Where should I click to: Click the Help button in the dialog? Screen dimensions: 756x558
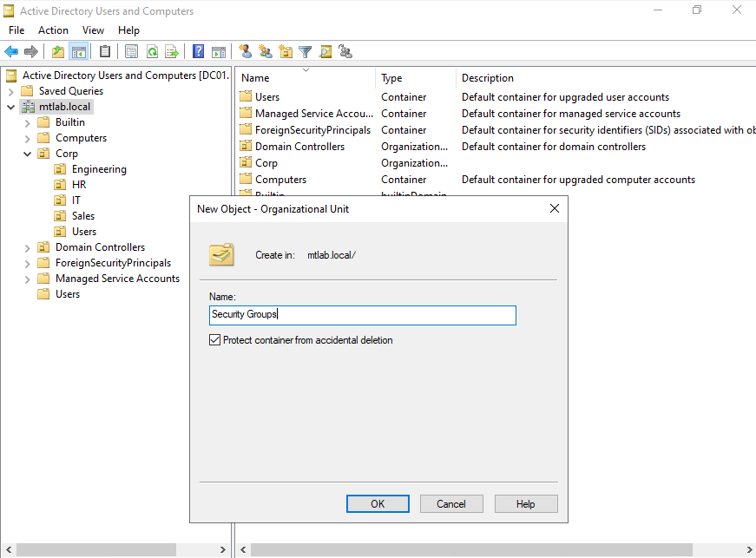pos(526,503)
